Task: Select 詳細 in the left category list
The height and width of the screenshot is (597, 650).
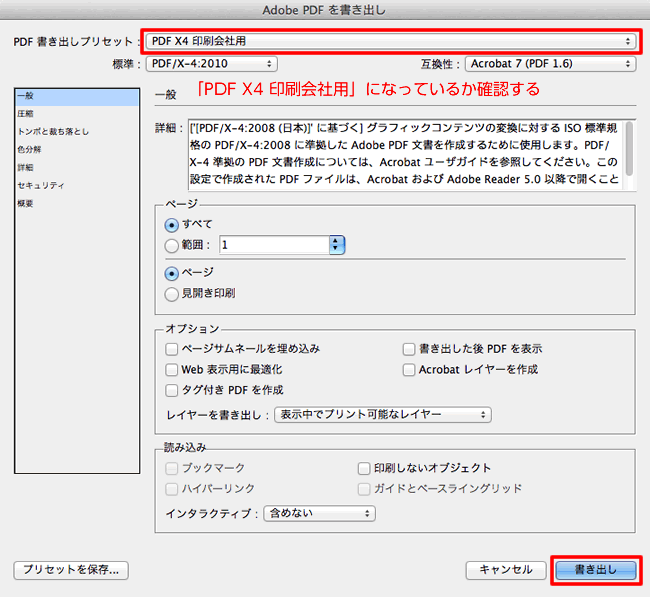Action: tap(77, 167)
